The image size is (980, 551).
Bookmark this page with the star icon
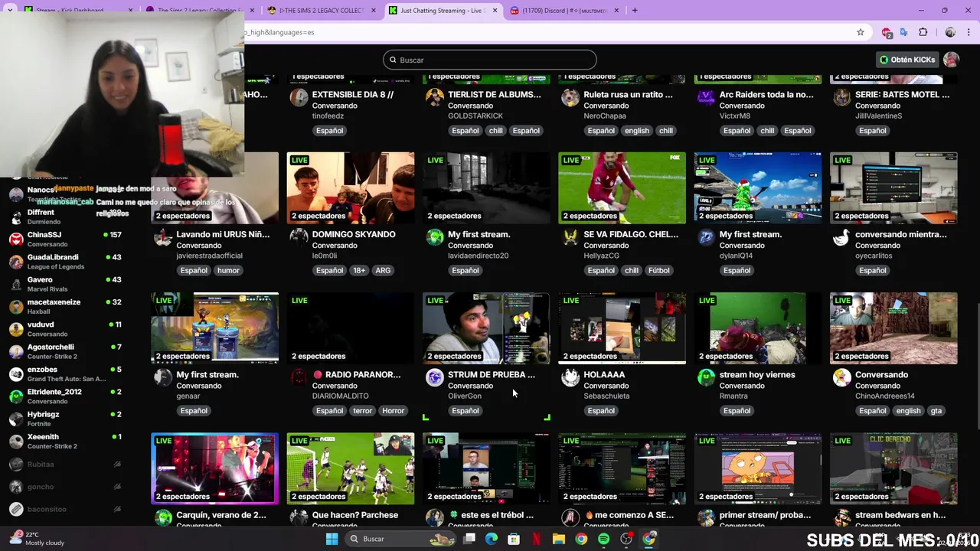point(861,32)
